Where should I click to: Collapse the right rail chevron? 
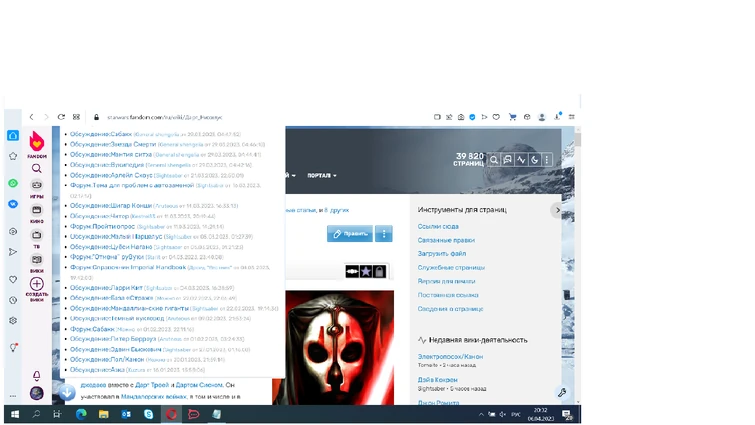(557, 210)
